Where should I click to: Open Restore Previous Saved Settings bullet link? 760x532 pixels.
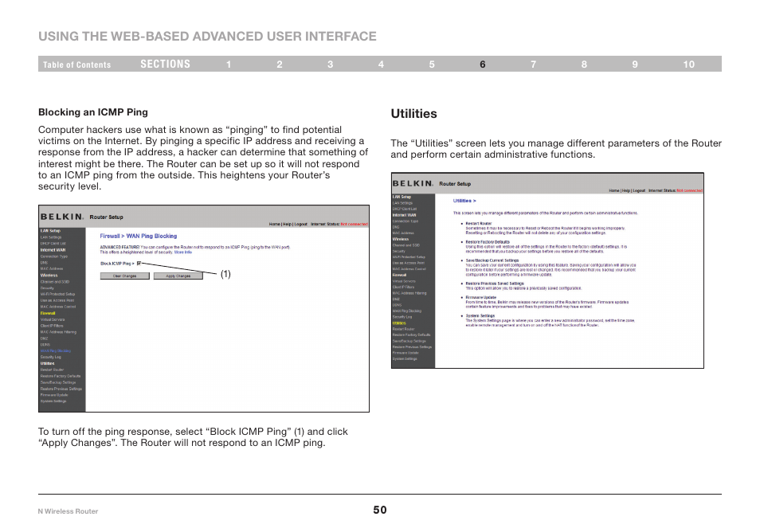[495, 284]
